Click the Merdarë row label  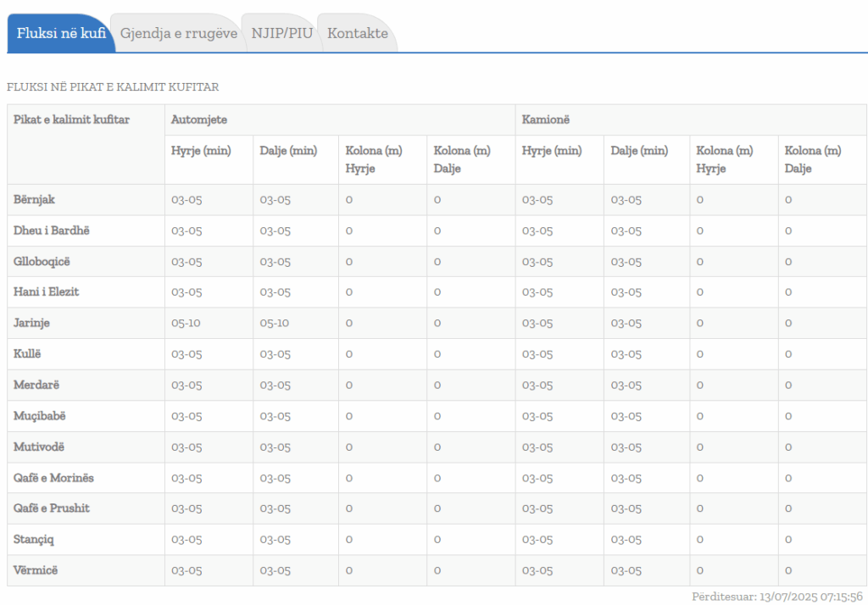coord(36,386)
